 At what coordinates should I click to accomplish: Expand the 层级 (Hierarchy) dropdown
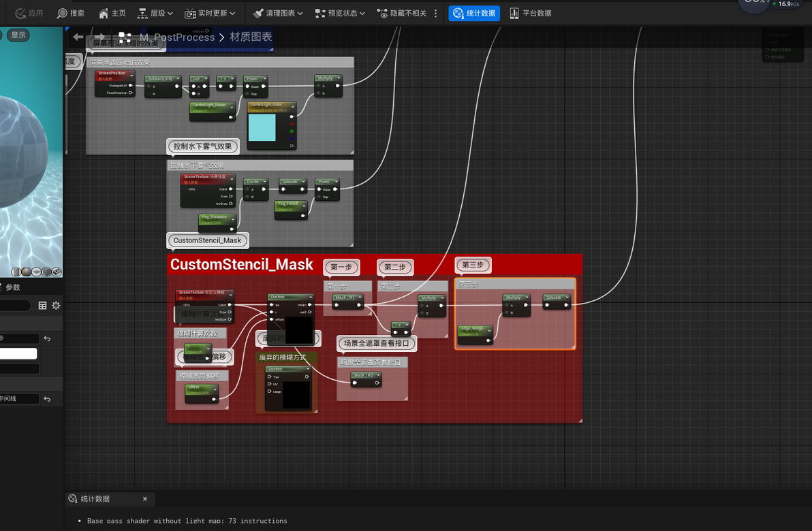155,13
